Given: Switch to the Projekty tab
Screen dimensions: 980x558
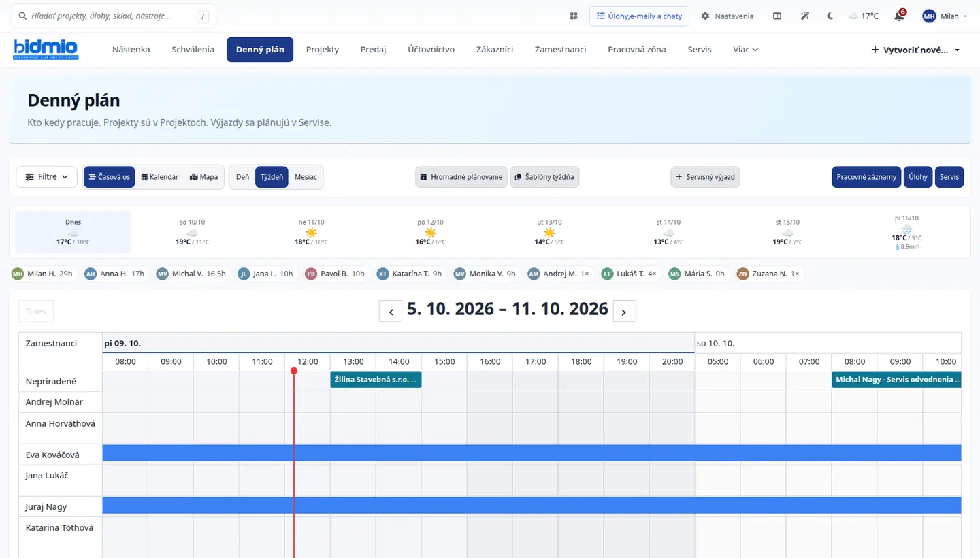Looking at the screenshot, I should pos(323,49).
